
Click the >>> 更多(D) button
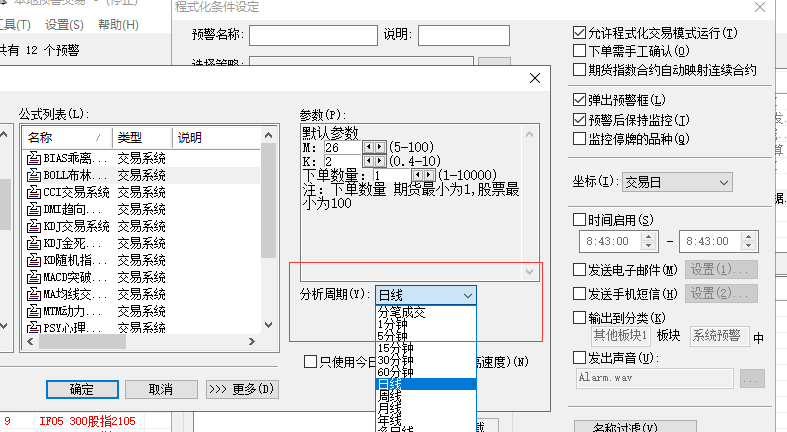[242, 389]
